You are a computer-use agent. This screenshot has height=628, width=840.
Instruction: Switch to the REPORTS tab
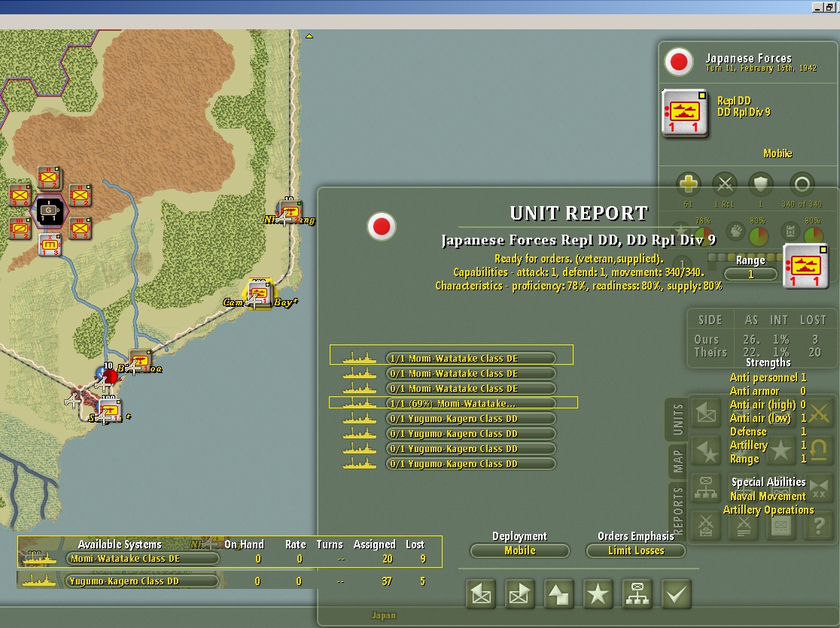[677, 510]
